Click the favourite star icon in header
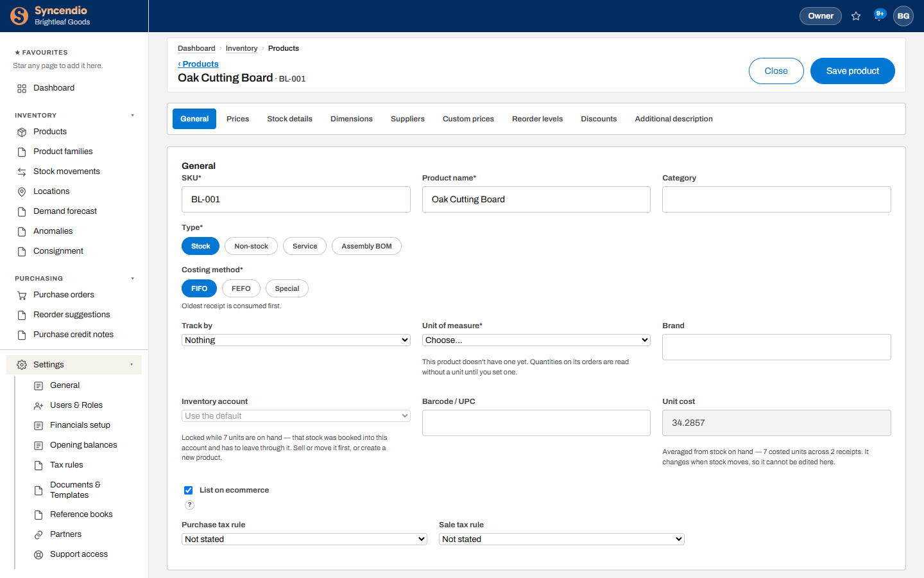Image resolution: width=924 pixels, height=578 pixels. (856, 16)
